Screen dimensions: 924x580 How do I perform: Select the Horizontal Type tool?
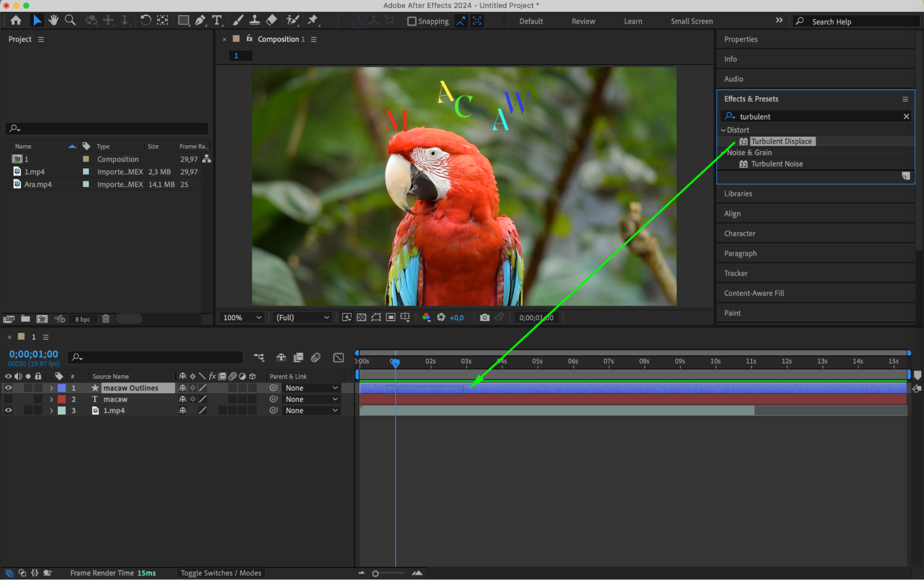[x=216, y=20]
